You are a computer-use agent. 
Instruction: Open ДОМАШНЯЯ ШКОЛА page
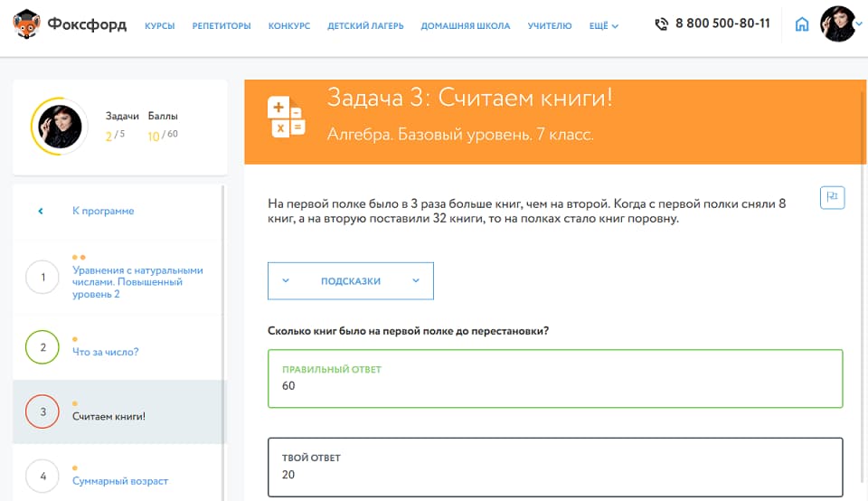click(x=465, y=26)
